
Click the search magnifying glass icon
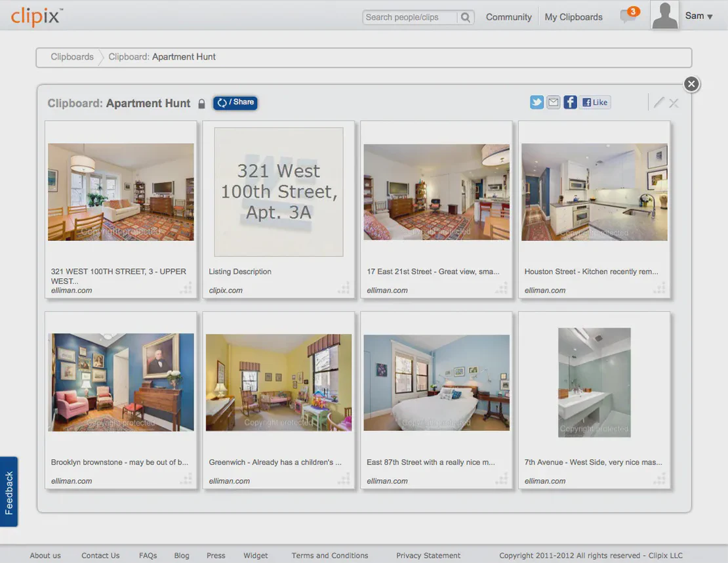[465, 18]
